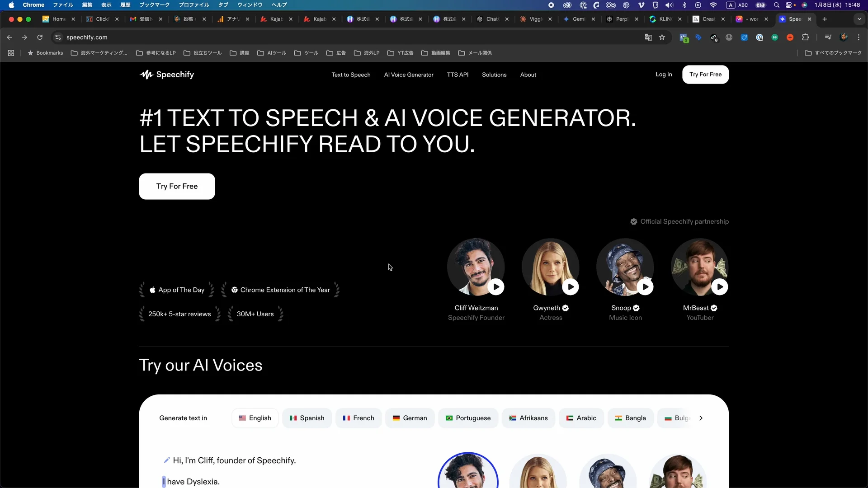Open TTS API nav item

coord(458,75)
